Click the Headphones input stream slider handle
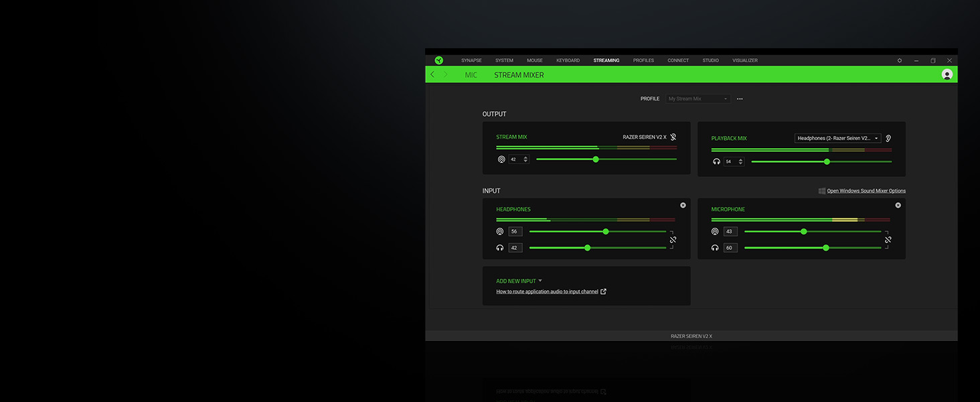The height and width of the screenshot is (402, 980). [x=606, y=232]
